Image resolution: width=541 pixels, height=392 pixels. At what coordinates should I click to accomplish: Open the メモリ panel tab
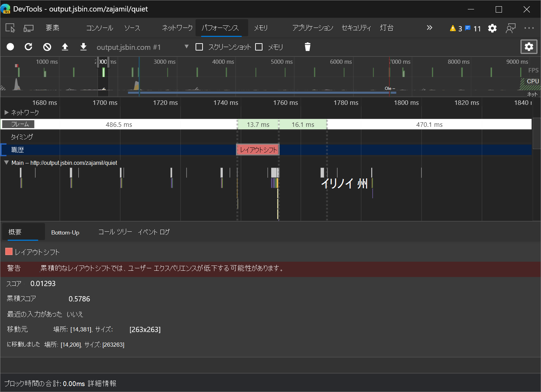pos(261,28)
